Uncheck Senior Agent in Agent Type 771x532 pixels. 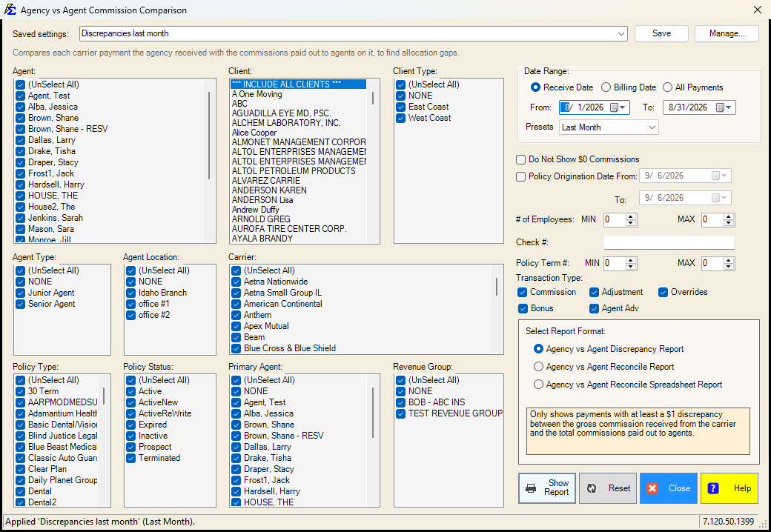[x=20, y=304]
